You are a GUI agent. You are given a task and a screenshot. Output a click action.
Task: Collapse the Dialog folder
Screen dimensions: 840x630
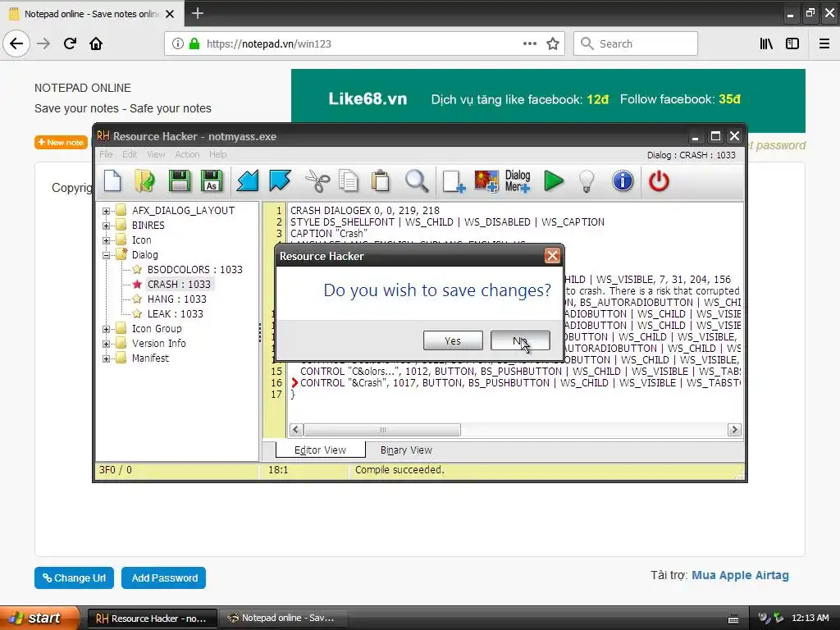(x=106, y=255)
